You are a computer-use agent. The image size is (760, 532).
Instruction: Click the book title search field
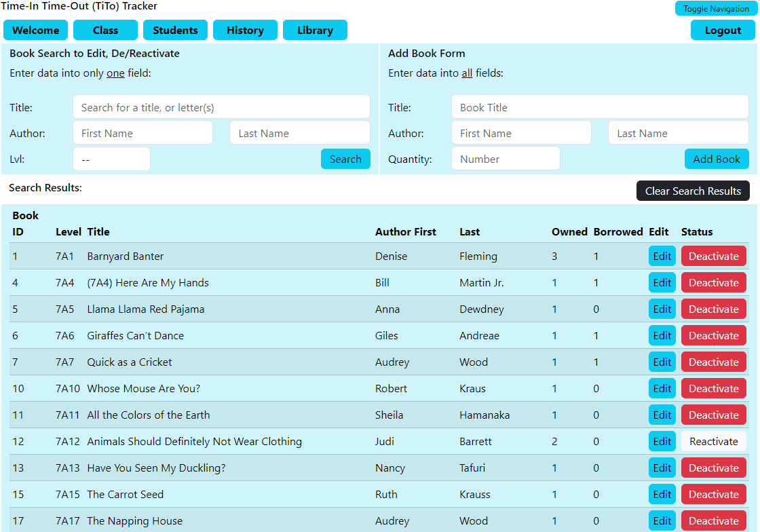222,107
